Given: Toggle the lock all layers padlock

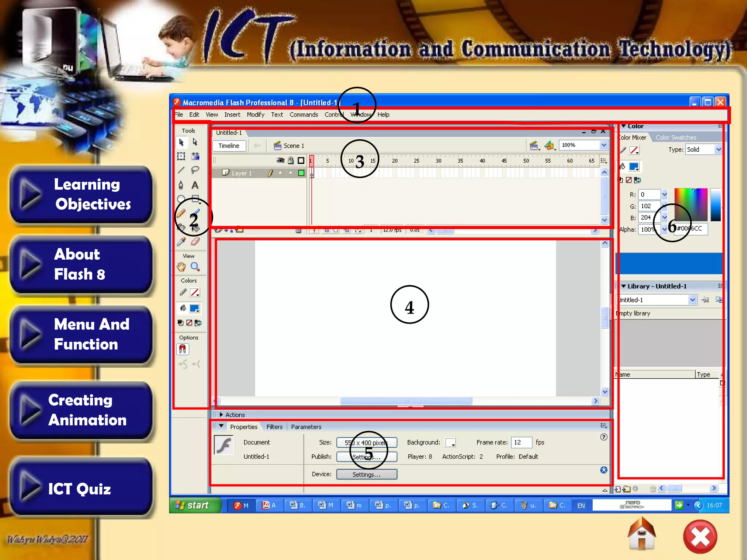Looking at the screenshot, I should tap(291, 160).
